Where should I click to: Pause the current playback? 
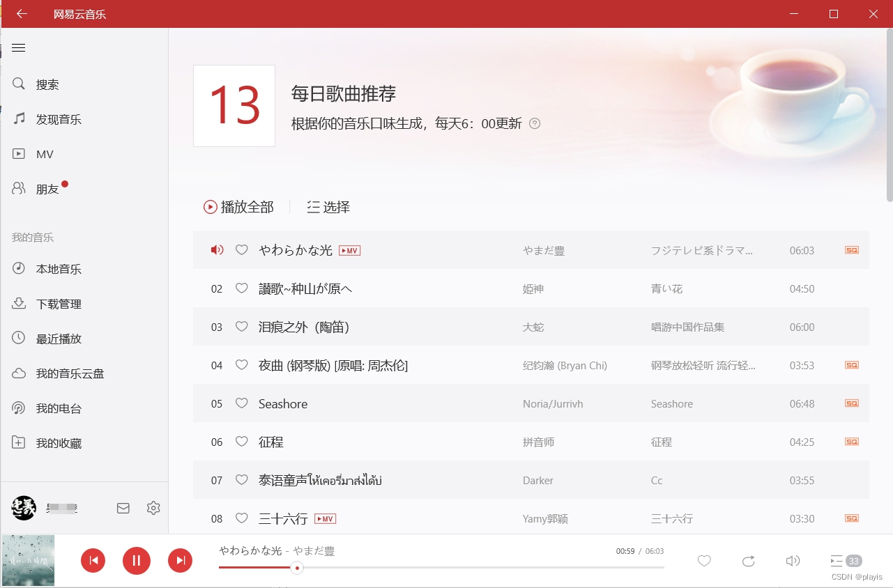pyautogui.click(x=137, y=560)
